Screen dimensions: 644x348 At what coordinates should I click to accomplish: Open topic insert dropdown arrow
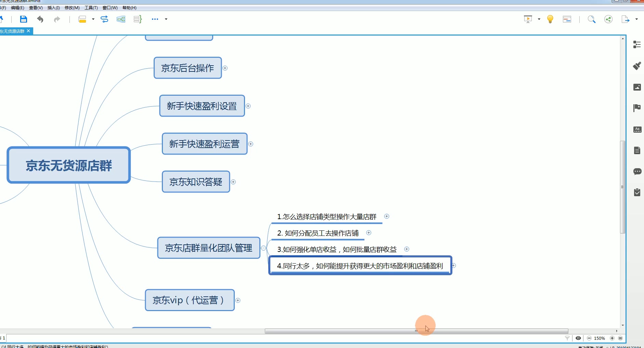[93, 19]
